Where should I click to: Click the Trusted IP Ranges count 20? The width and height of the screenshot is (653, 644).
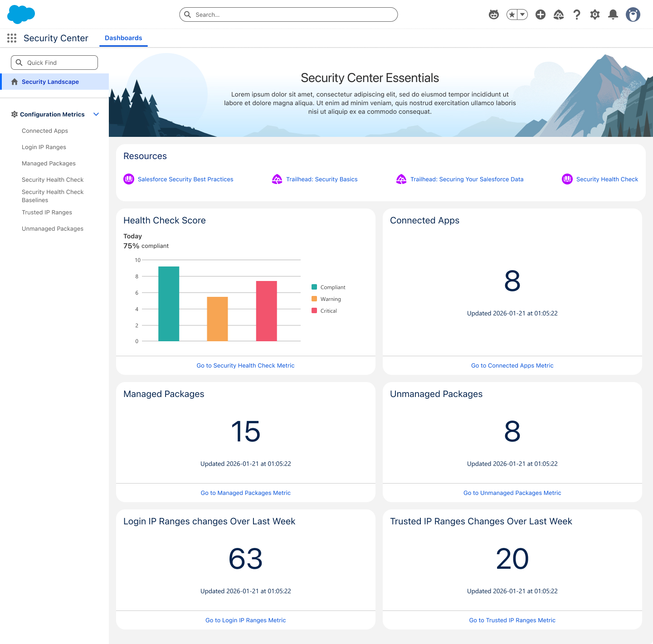pos(512,559)
